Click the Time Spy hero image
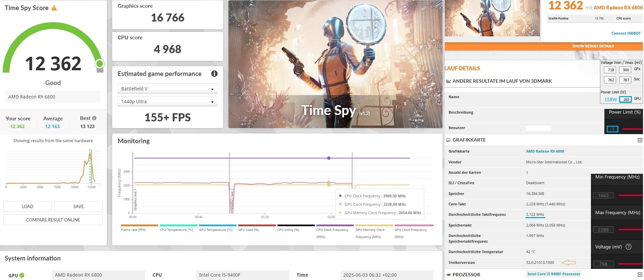Screen dimensions: 644x280 (x=335, y=64)
